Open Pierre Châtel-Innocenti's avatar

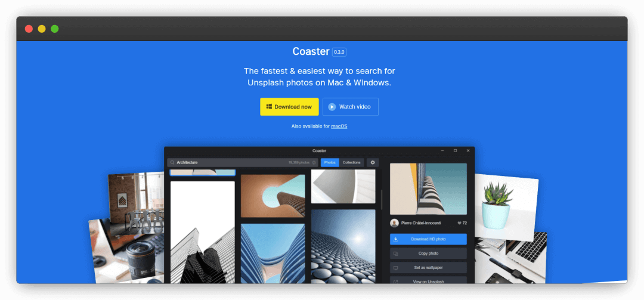(394, 223)
